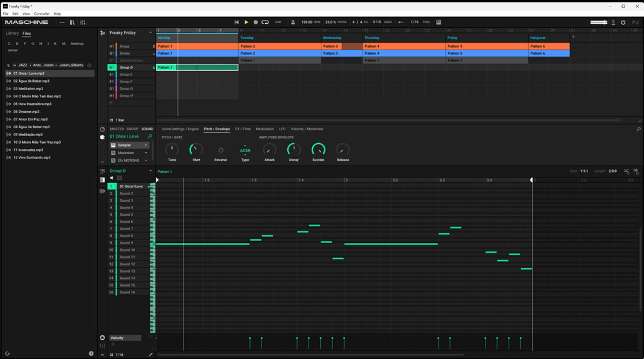Screen dimensions: 644x359
Task: Open the sampling waveform view icon
Action: pyautogui.click(x=102, y=191)
